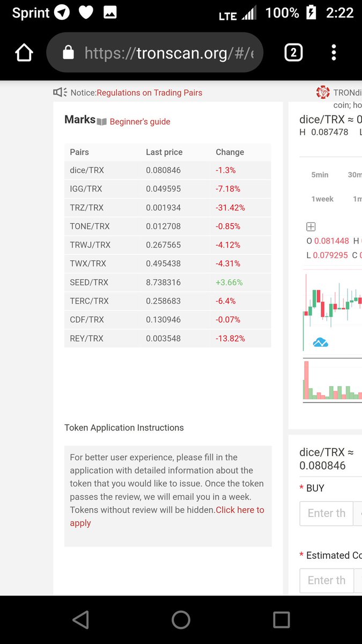This screenshot has height=644, width=362.
Task: Sort by the Pairs column header
Action: [x=79, y=152]
